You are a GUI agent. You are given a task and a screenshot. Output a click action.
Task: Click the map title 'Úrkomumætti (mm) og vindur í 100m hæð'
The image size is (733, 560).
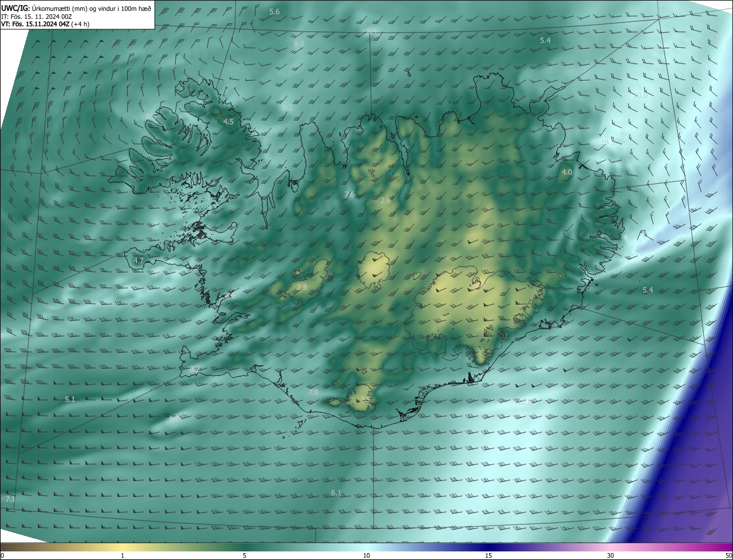click(x=92, y=8)
